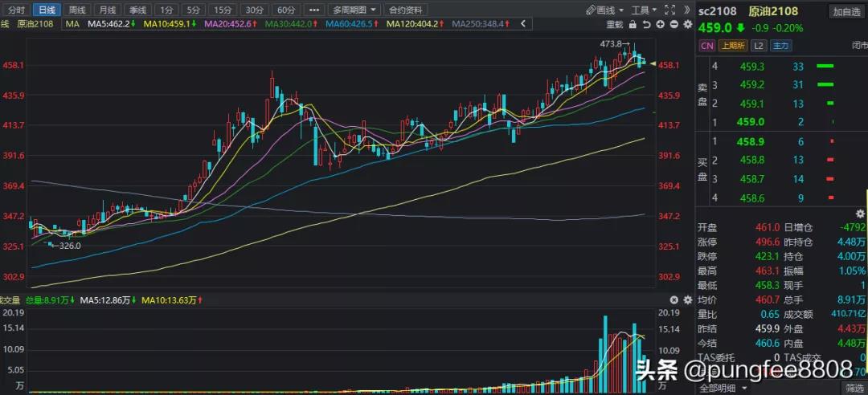This screenshot has height=395, width=868.
Task: Click the MA indicator label
Action: coord(72,24)
